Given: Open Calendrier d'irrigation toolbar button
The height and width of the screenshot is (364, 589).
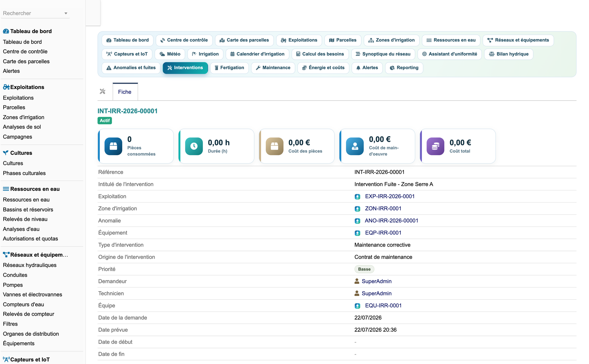Looking at the screenshot, I should tap(257, 54).
